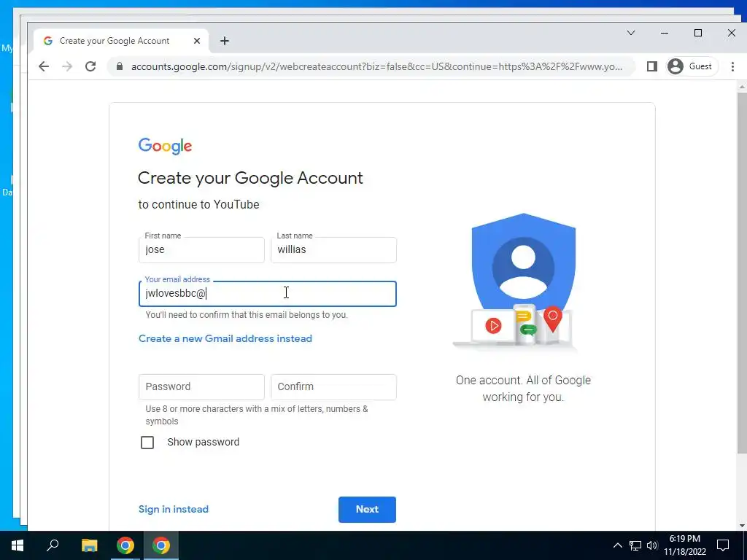This screenshot has height=560, width=747.
Task: Open the volume tray icon
Action: (x=652, y=545)
